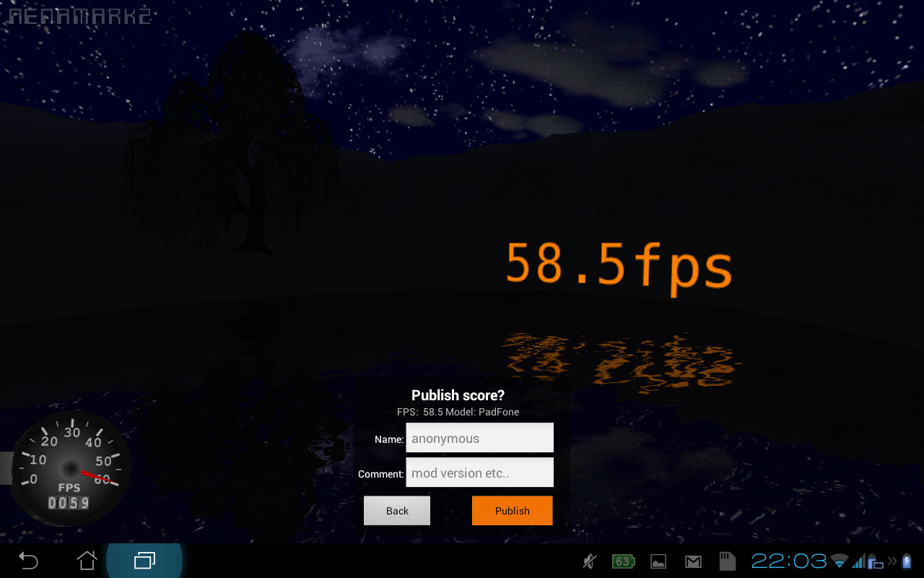Tap the Home navigation icon
This screenshot has width=924, height=578.
[87, 561]
